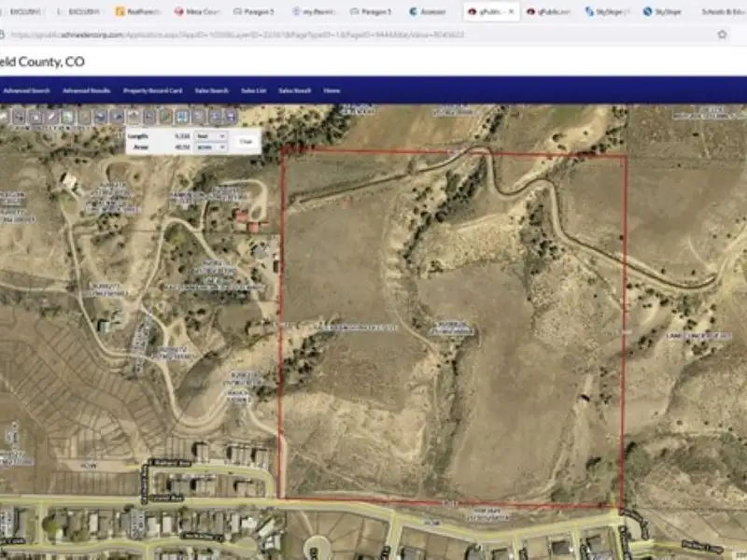Screen dimensions: 747x560
Task: Open the Sales Search menu item
Action: click(212, 91)
